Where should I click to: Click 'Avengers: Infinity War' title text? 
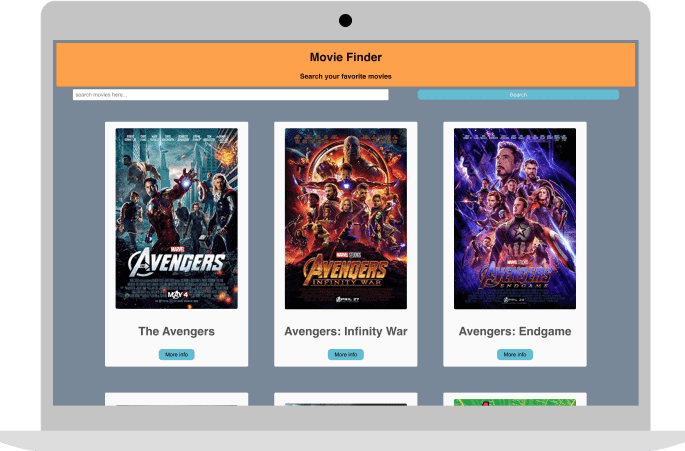(x=346, y=331)
